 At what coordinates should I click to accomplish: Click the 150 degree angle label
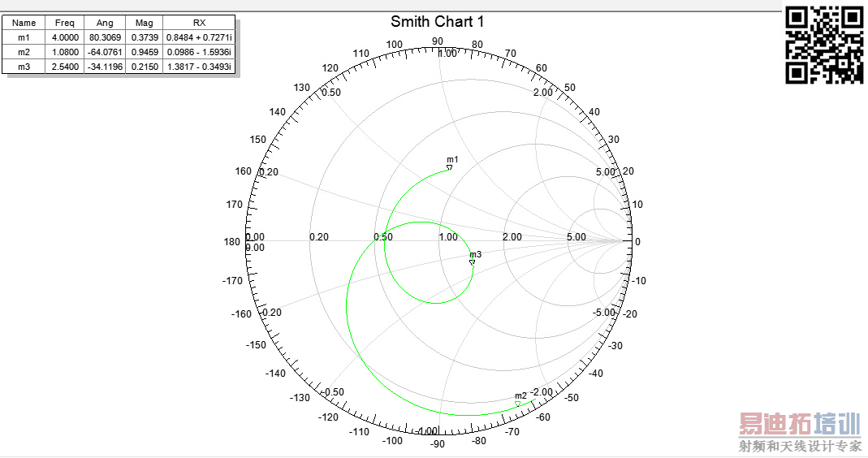tap(258, 140)
